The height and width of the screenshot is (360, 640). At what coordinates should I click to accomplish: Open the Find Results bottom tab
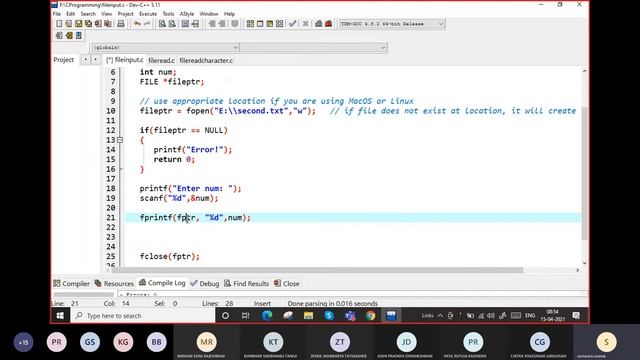247,283
